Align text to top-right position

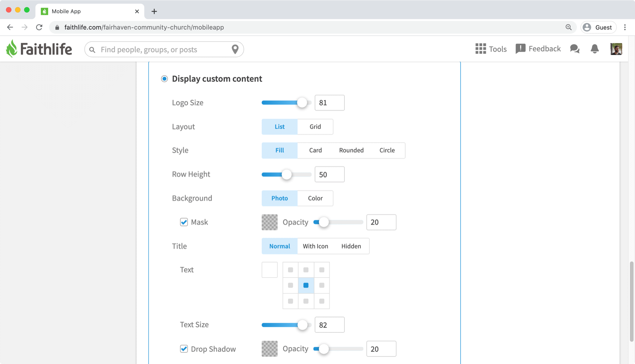pos(322,270)
